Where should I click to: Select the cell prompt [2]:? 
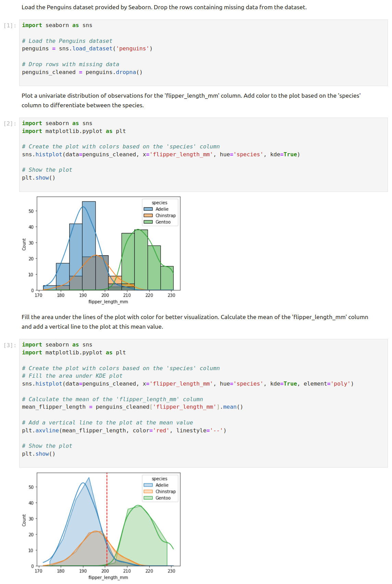click(10, 124)
